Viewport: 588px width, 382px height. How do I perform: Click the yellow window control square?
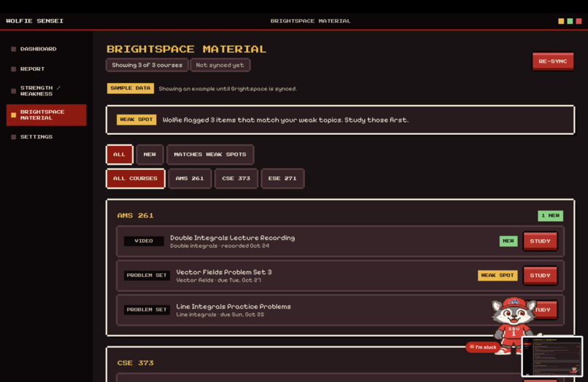pyautogui.click(x=561, y=21)
